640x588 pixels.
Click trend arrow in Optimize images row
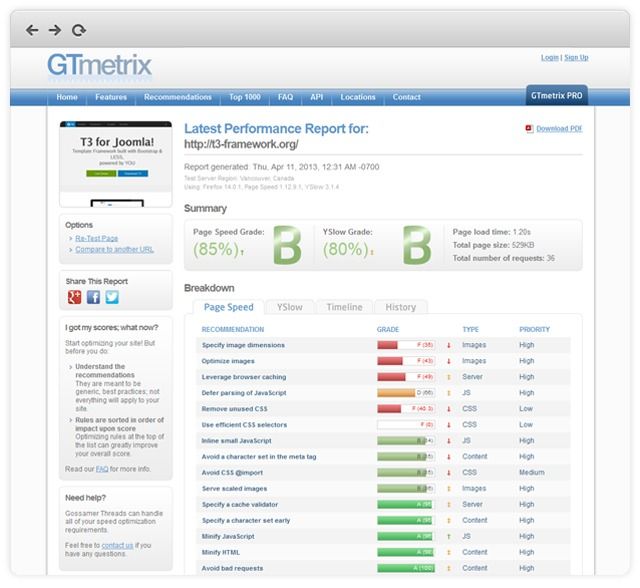tap(449, 361)
